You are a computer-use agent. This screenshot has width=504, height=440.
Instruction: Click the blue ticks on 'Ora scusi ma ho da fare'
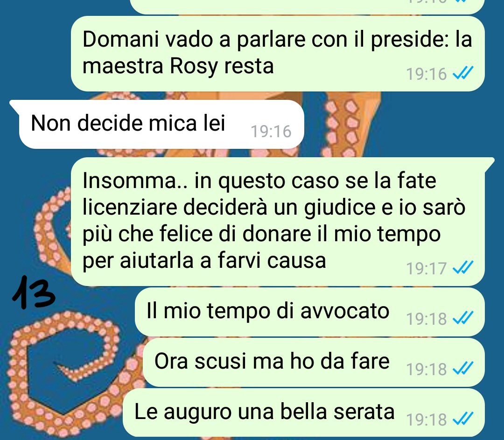463,368
